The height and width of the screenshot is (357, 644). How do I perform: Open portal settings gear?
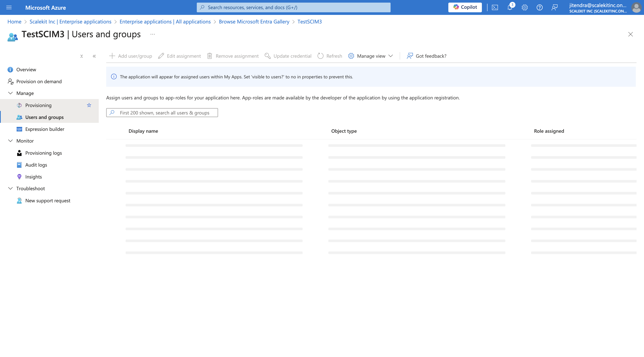(525, 7)
